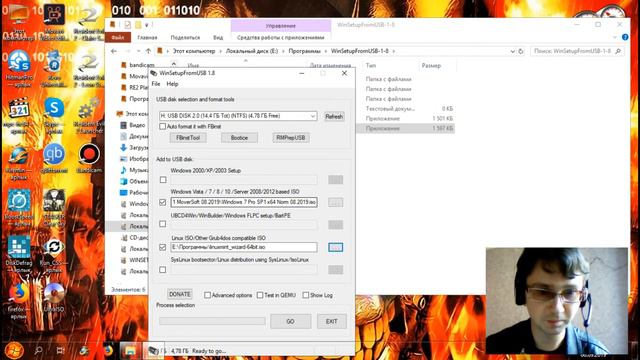Uncheck Linux ISO/Other Grub4dos compatible ISO
Screen dimensions: 640x360
point(163,247)
